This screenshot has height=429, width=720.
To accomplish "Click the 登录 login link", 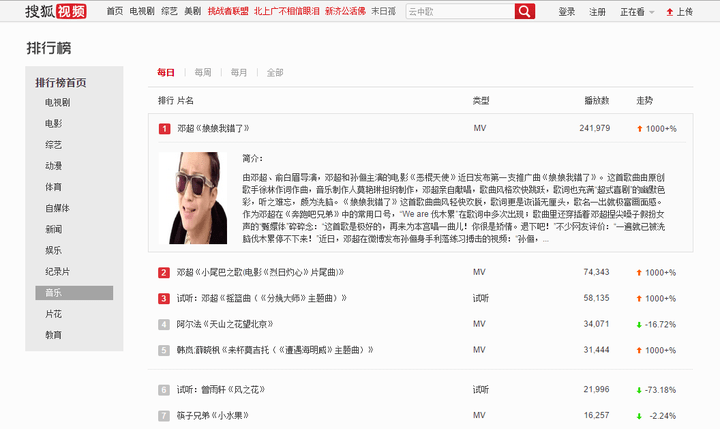I will pyautogui.click(x=567, y=12).
